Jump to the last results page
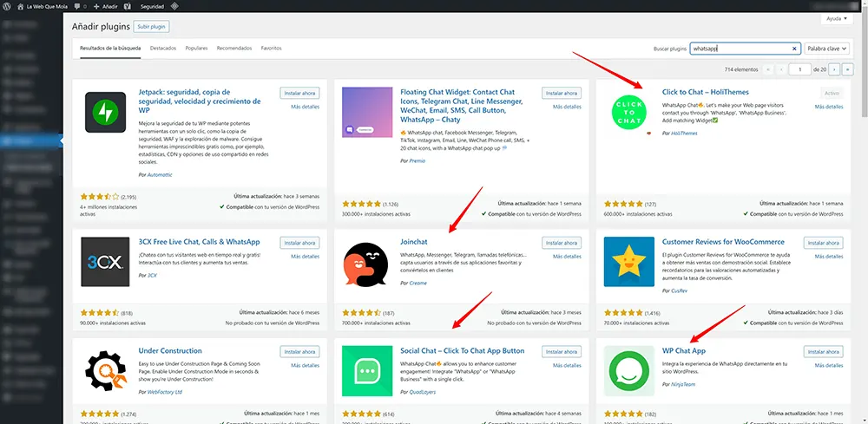 point(846,69)
